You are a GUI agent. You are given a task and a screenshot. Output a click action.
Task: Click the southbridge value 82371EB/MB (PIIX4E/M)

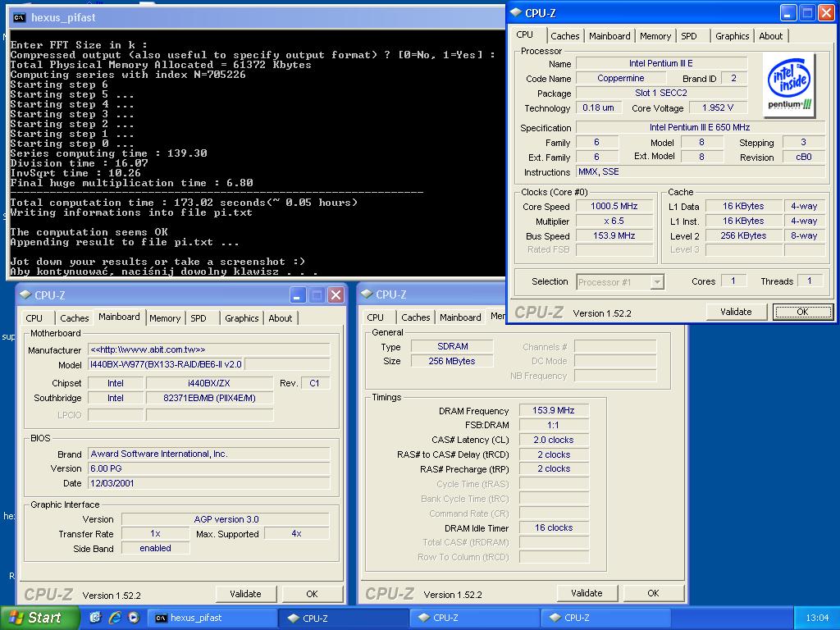pos(209,398)
